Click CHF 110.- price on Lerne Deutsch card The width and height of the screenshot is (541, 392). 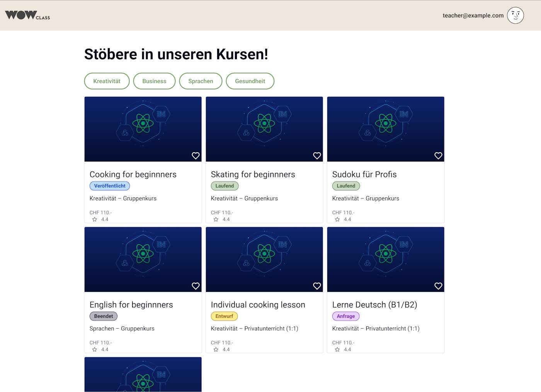click(x=343, y=343)
